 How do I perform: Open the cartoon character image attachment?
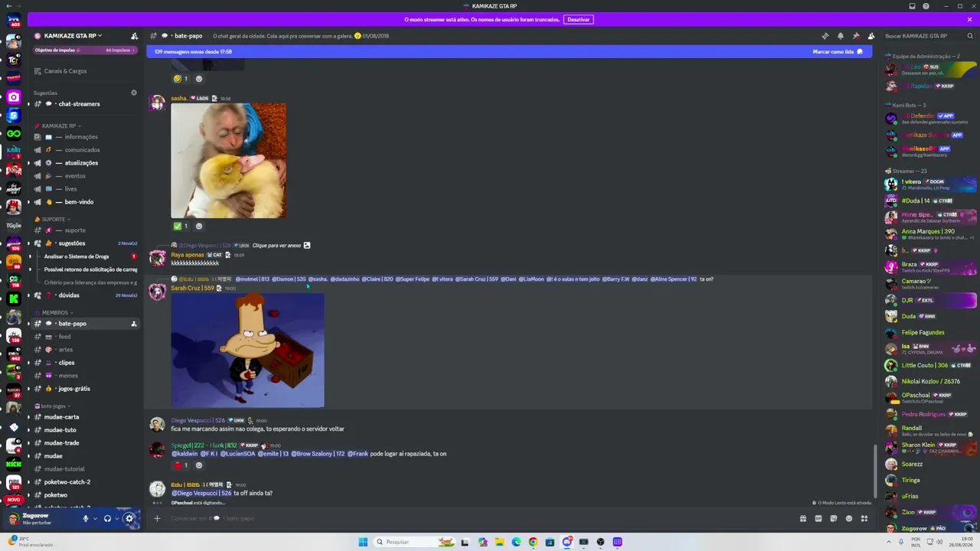pyautogui.click(x=247, y=350)
